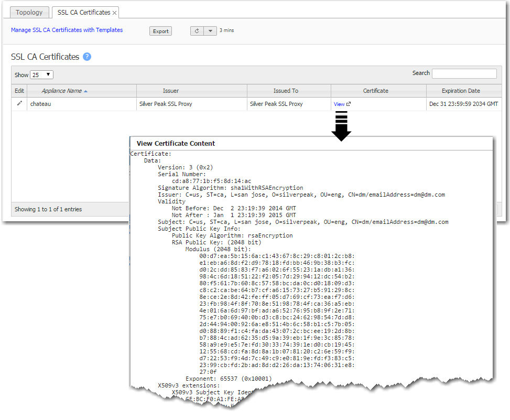Click the 'Version: 3 (0x2)' line
Image resolution: width=510 pixels, height=420 pixels.
point(186,167)
